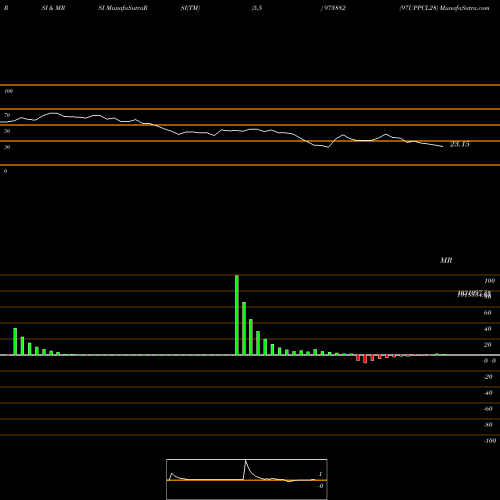The image size is (500, 500).
Task: Click the MR axis label 40
Action: tap(487, 329)
